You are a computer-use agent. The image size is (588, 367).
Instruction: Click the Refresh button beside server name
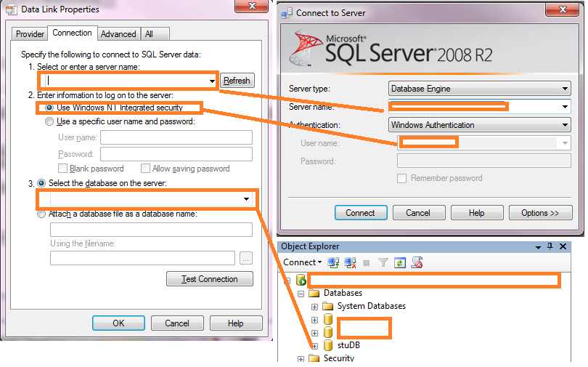pos(237,81)
